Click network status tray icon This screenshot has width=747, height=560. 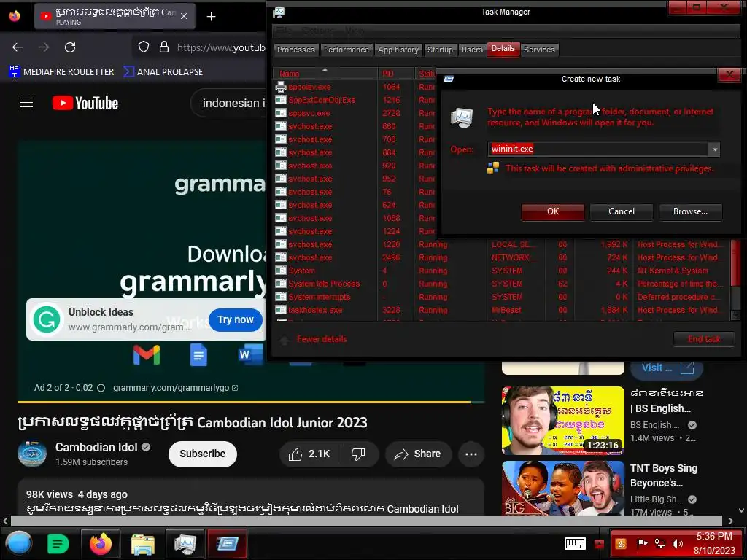pyautogui.click(x=659, y=544)
